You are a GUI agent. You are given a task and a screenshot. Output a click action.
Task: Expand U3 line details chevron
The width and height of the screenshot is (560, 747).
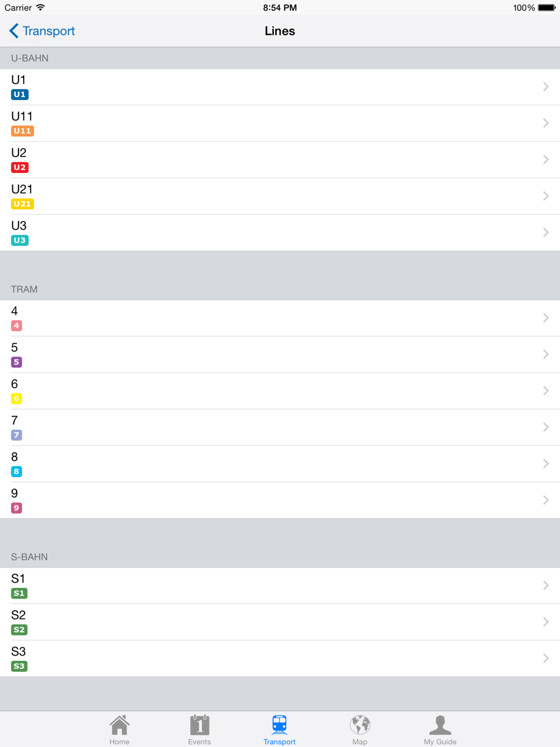pos(545,232)
